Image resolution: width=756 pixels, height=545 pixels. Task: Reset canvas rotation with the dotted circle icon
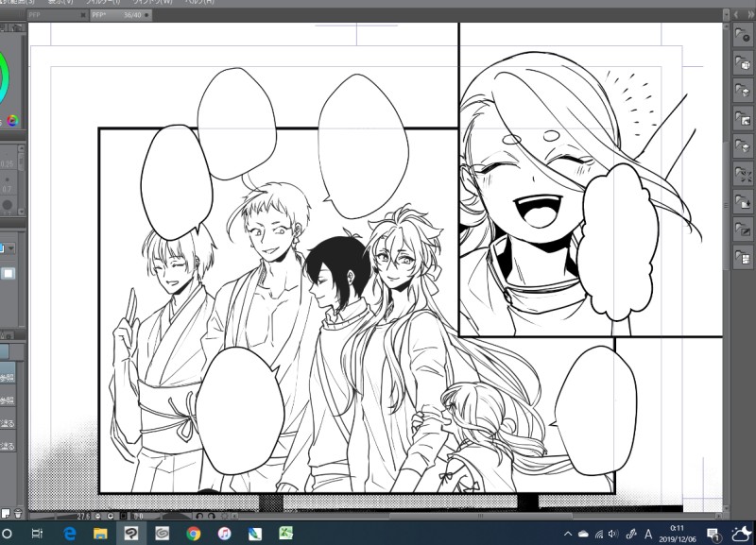click(x=224, y=516)
